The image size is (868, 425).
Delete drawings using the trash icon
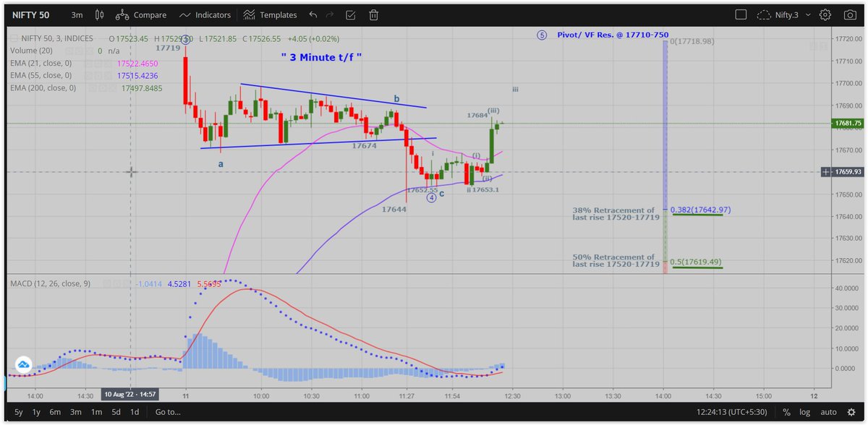373,14
